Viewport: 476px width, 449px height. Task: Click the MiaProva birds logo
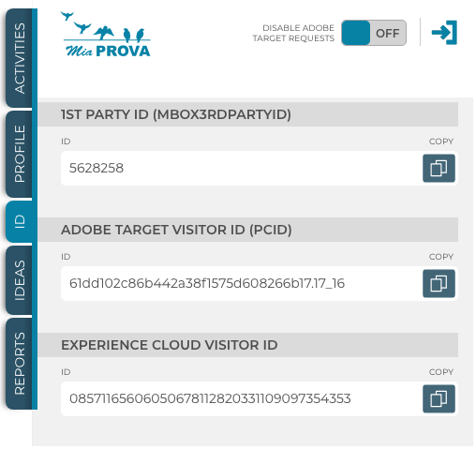point(106,35)
